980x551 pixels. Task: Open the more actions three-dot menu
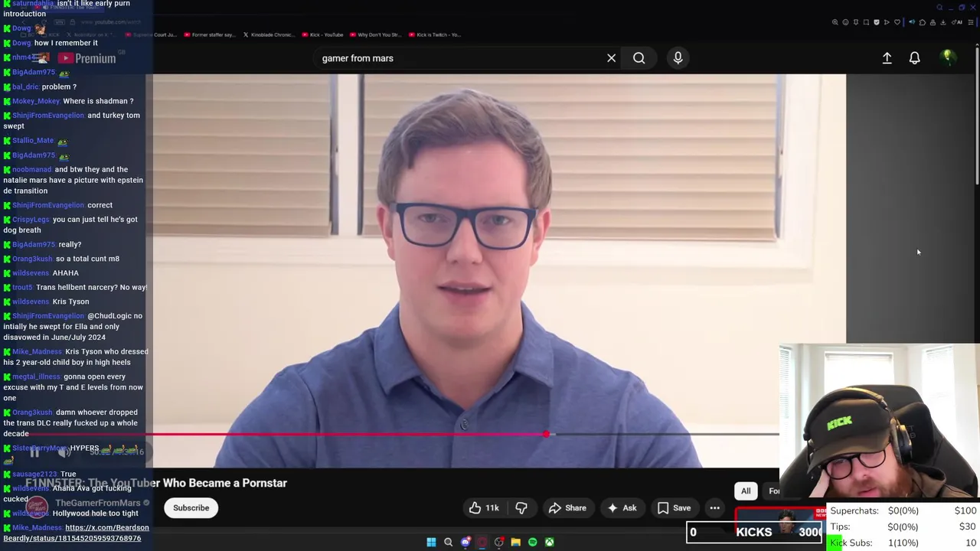point(714,508)
